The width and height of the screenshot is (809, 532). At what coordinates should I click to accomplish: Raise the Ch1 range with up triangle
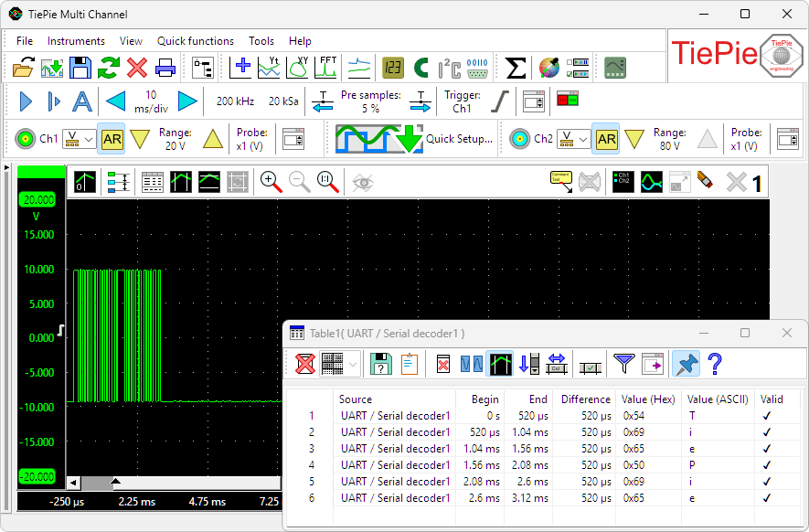(x=213, y=139)
